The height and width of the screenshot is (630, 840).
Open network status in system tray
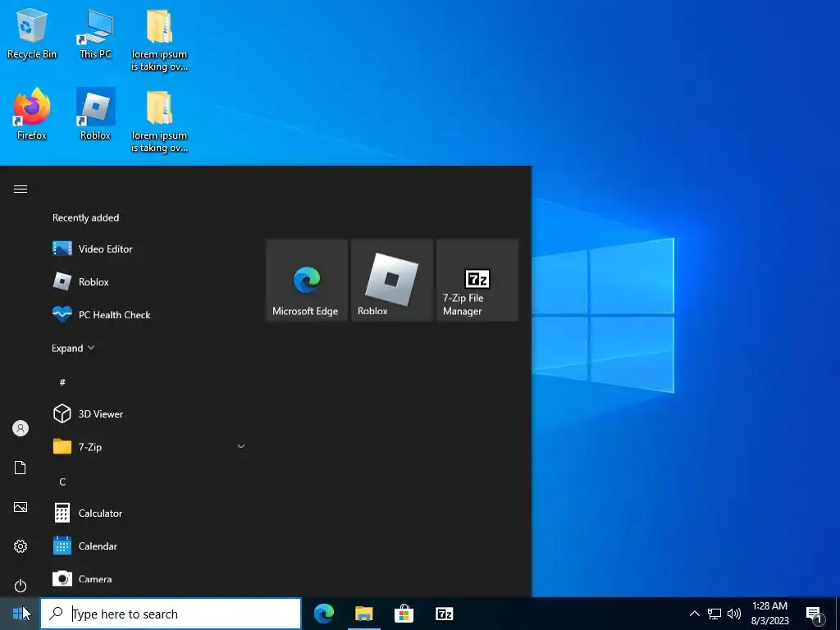[x=714, y=614]
